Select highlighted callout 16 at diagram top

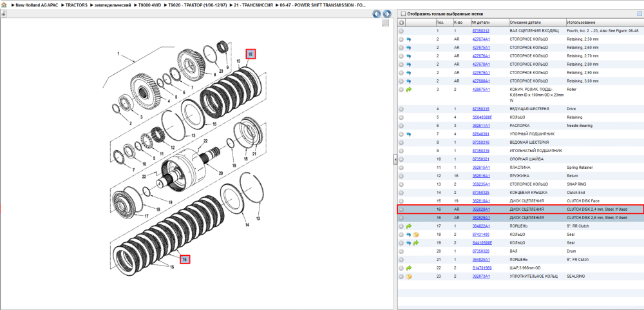[x=251, y=54]
